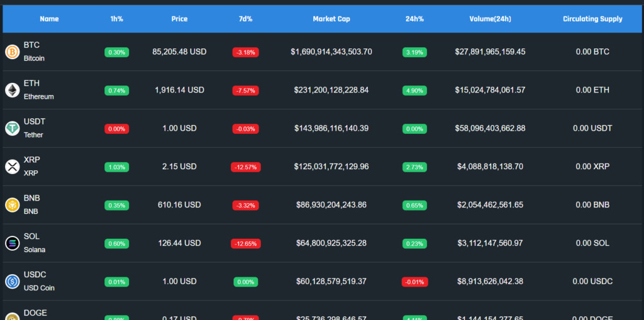The image size is (644, 320).
Task: Click the XRP logo icon
Action: click(x=13, y=167)
